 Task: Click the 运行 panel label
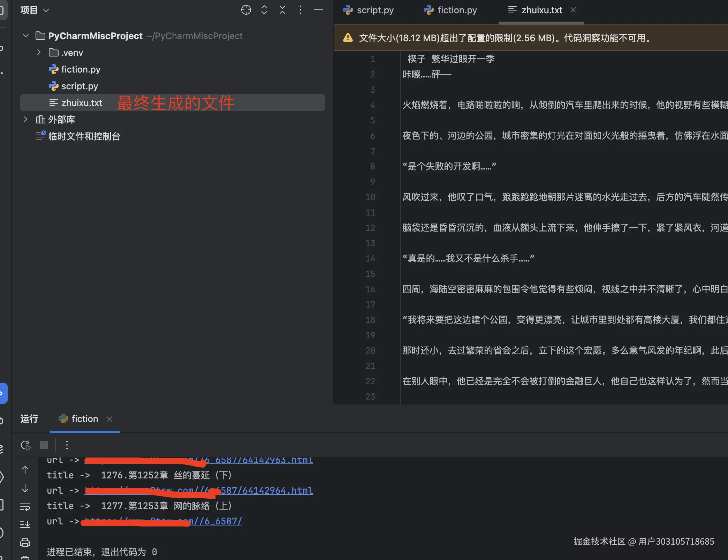coord(29,418)
